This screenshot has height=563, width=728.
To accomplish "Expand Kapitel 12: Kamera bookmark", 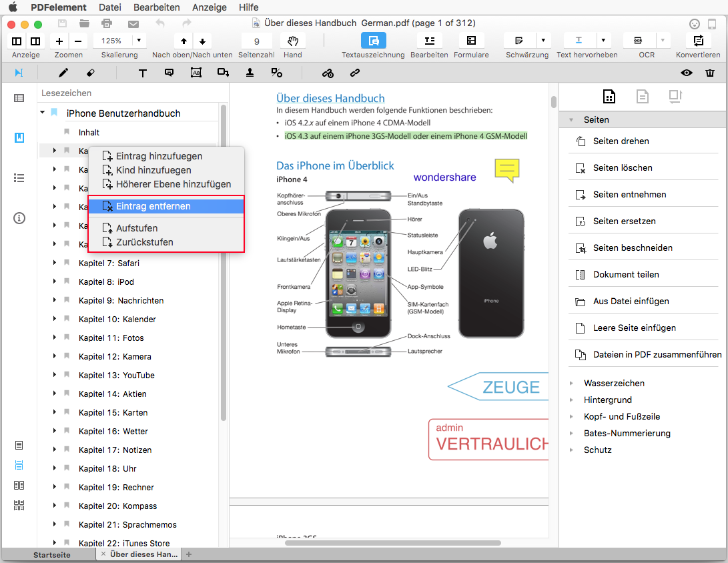I will click(54, 356).
